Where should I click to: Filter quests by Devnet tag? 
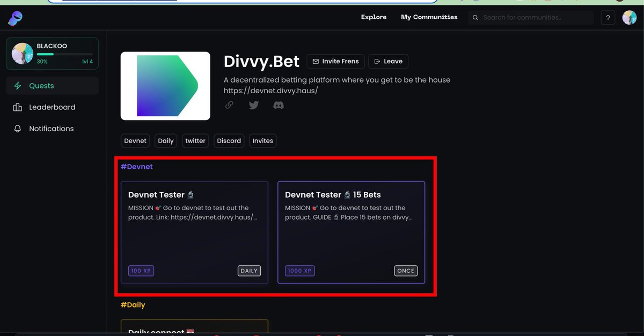(135, 141)
